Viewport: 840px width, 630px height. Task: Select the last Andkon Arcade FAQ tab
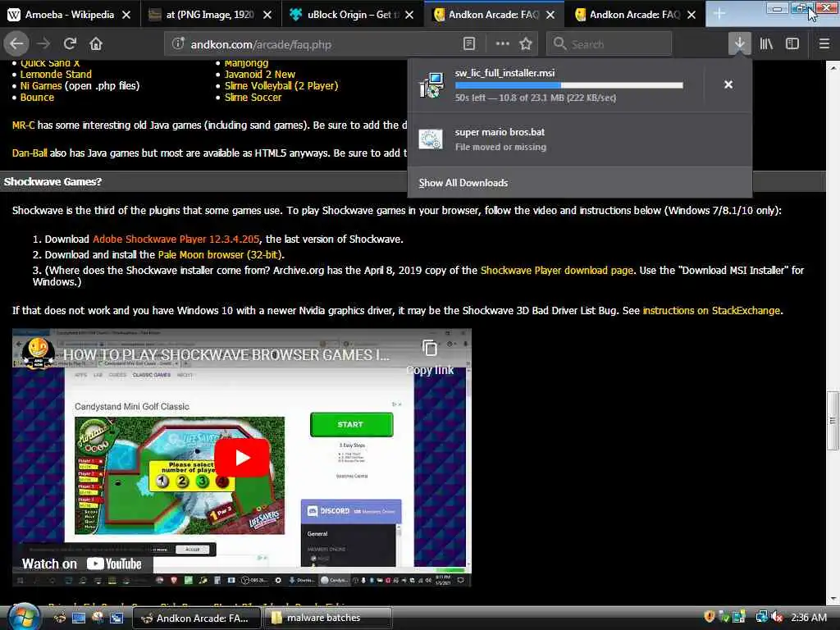[634, 15]
